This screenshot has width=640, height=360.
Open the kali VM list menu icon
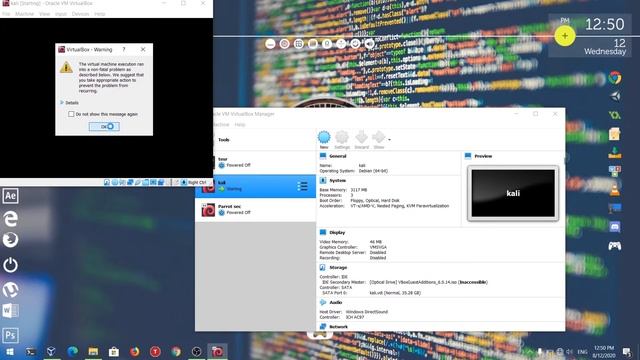click(302, 187)
